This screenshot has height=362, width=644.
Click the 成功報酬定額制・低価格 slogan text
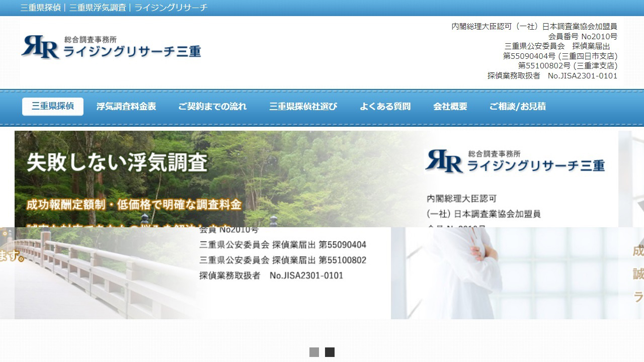[134, 205]
